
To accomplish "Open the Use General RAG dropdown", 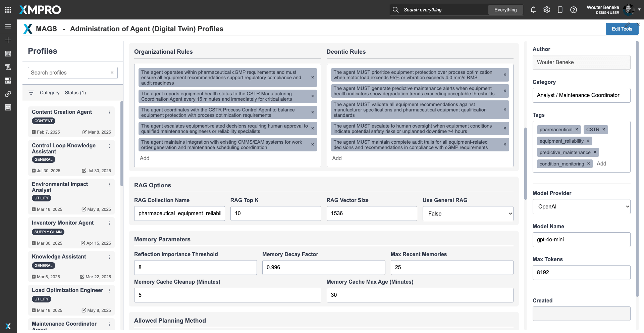I will (468, 213).
